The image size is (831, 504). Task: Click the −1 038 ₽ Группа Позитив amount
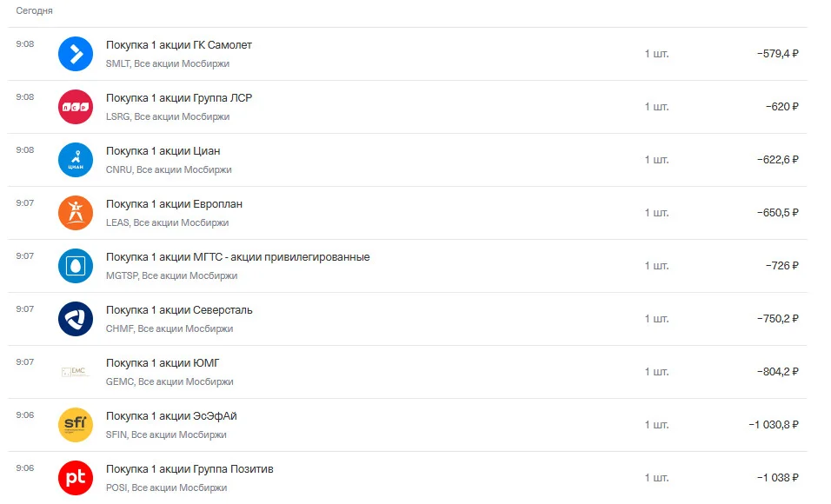[777, 478]
